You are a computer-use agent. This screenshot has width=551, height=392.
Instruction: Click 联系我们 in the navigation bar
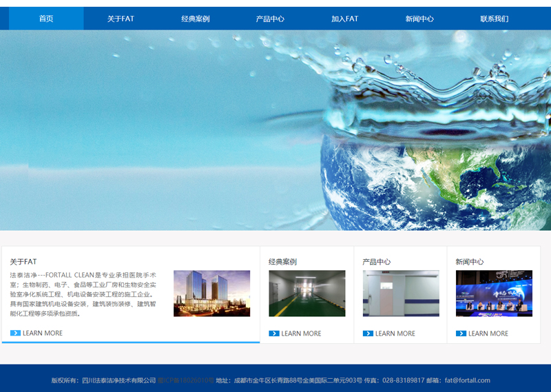tap(494, 19)
